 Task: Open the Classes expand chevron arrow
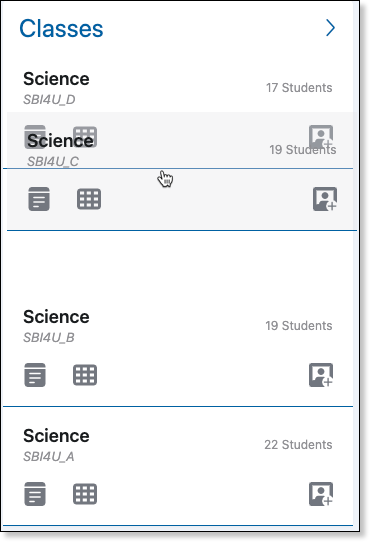pos(330,28)
